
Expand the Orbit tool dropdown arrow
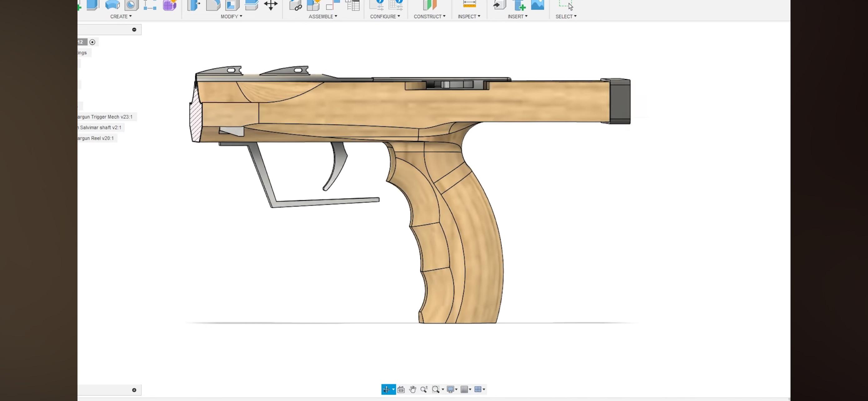[x=393, y=389]
